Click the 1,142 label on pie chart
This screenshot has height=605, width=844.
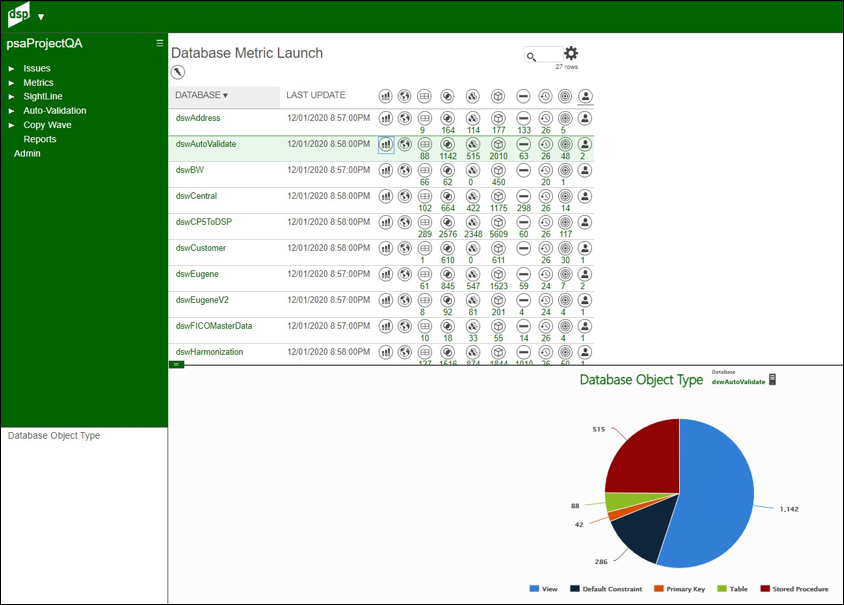(789, 509)
